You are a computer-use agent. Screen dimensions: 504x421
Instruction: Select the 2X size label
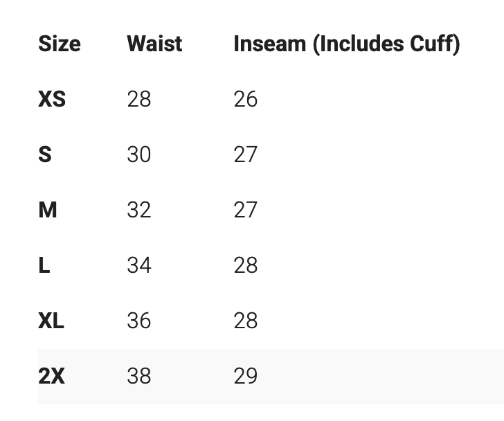point(51,376)
